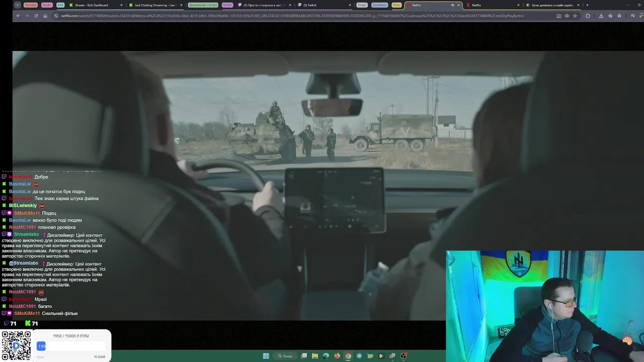The width and height of the screenshot is (644, 362).
Task: Close the Stream - Kick Dashboard tab
Action: pyautogui.click(x=121, y=5)
